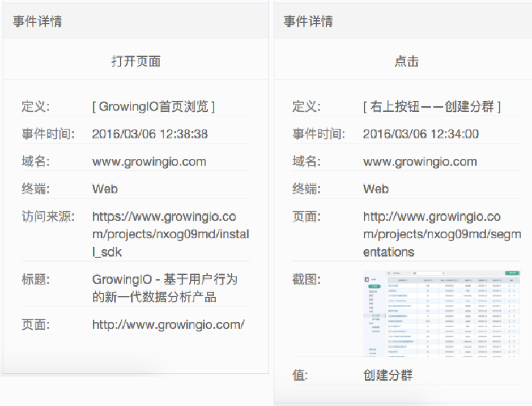Click the 事件详情 header of the 点击 panel

click(x=308, y=22)
